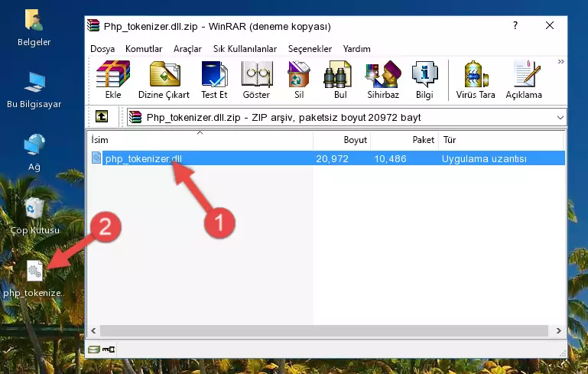
Task: Sort by the Tür column header
Action: 501,140
